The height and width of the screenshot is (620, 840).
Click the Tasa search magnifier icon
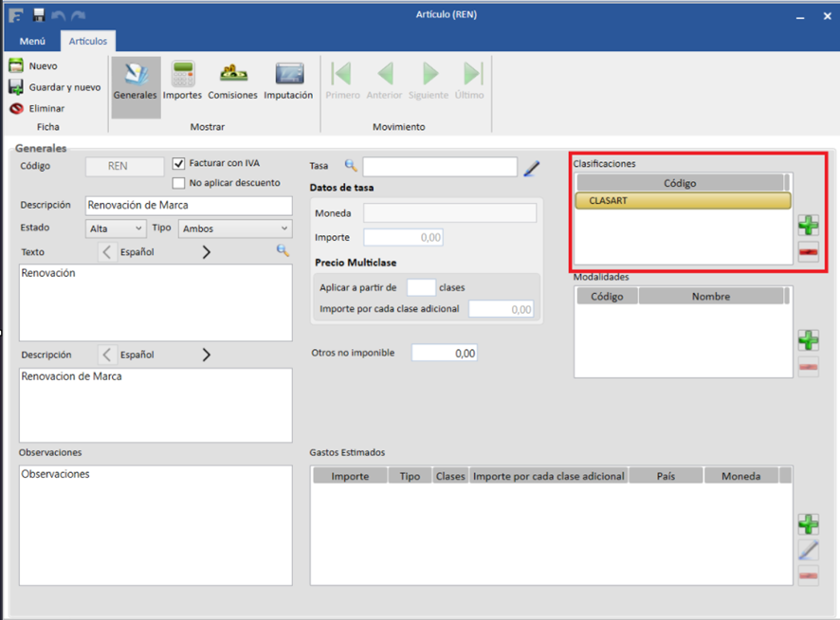tap(351, 166)
